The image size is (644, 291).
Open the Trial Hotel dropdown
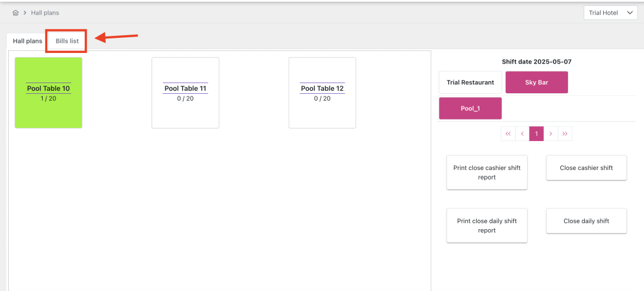coord(610,13)
